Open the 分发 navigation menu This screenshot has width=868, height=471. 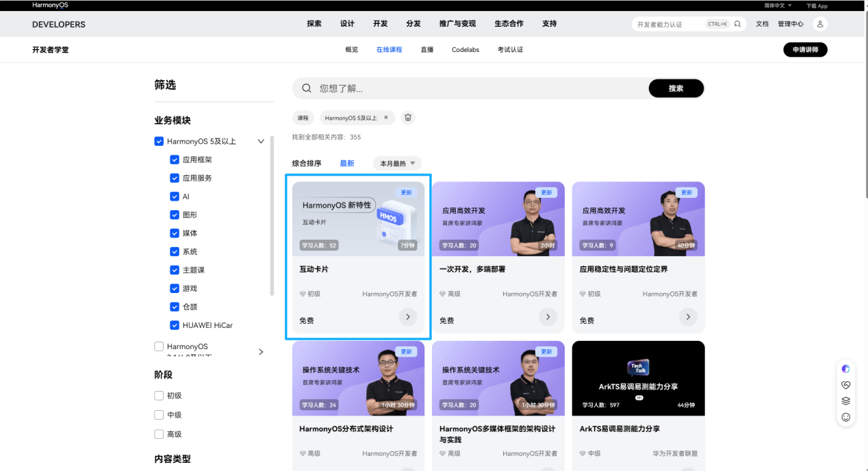[413, 24]
